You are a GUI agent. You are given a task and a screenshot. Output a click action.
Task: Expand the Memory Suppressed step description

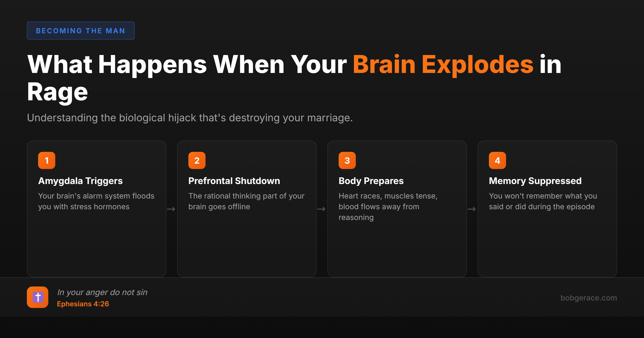(542, 201)
